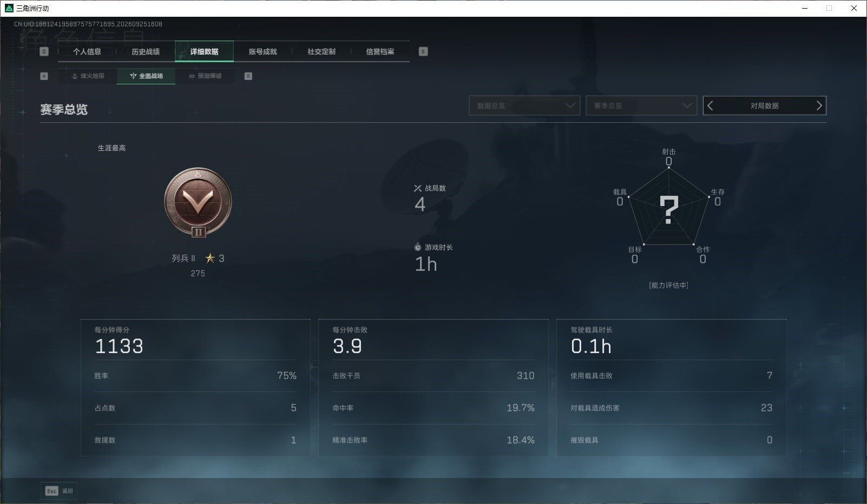
Task: Switch to the 历史战绩 tab
Action: click(146, 51)
